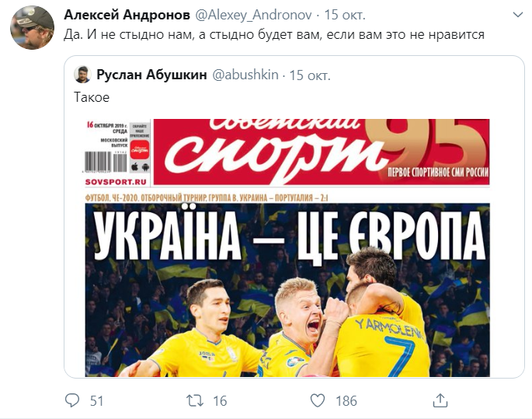Open the newspaper cover image
The width and height of the screenshot is (532, 419).
[x=287, y=248]
